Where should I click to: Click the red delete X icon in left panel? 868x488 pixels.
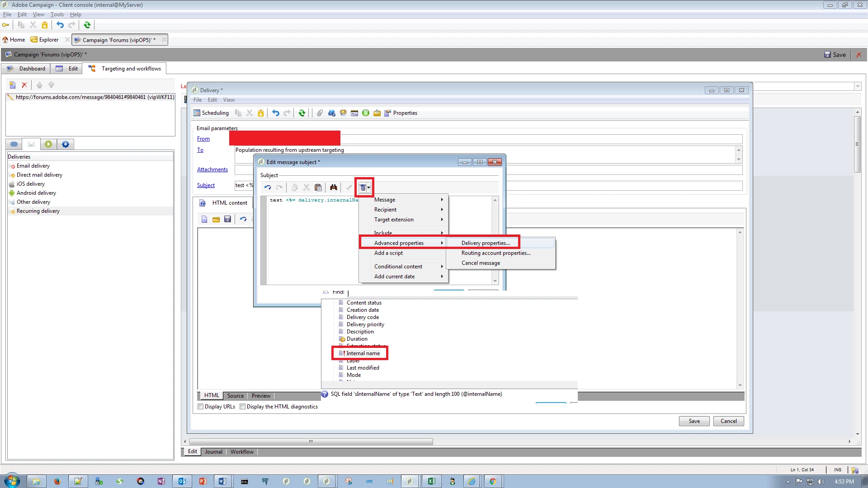pyautogui.click(x=24, y=85)
